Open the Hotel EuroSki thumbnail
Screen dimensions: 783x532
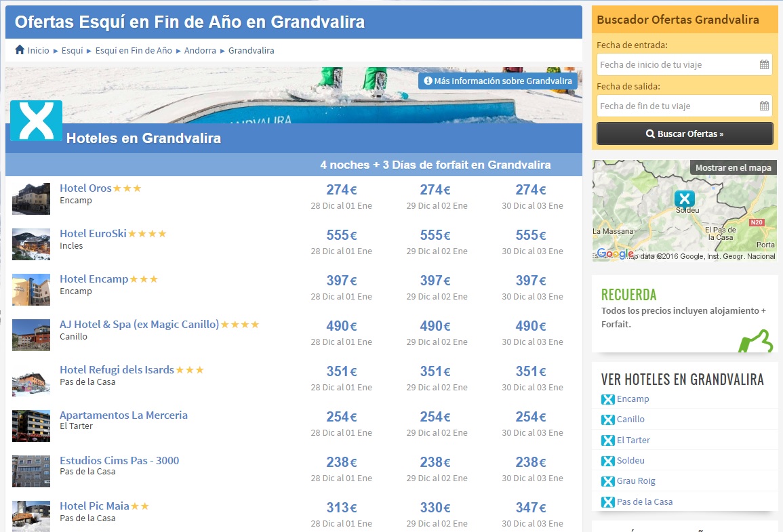(31, 244)
